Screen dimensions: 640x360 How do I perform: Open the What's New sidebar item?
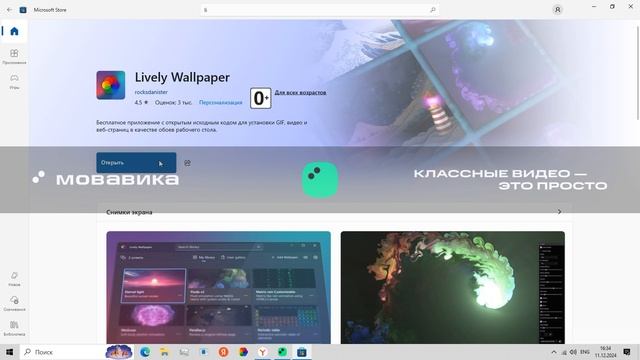14,279
